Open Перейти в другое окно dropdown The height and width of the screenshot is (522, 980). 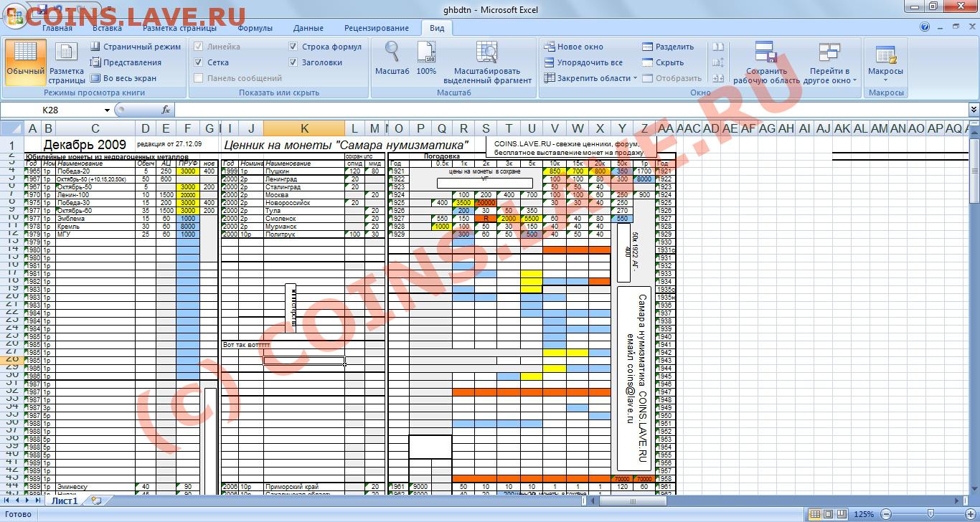[x=830, y=63]
